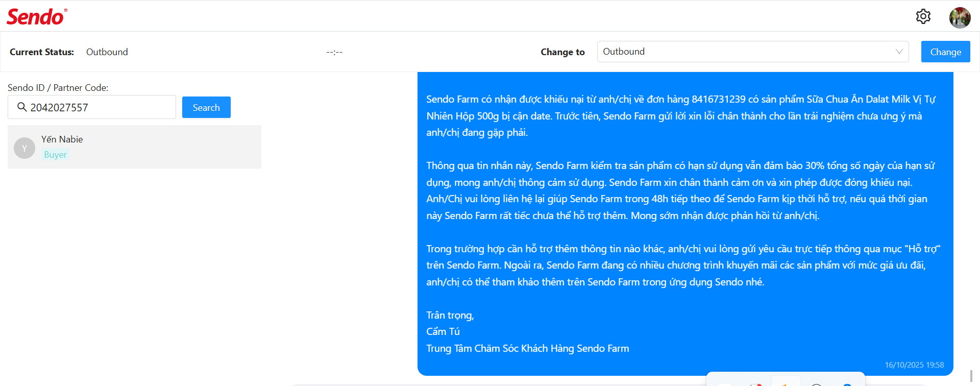Click the Buyer tag label
The image size is (980, 386).
[55, 155]
